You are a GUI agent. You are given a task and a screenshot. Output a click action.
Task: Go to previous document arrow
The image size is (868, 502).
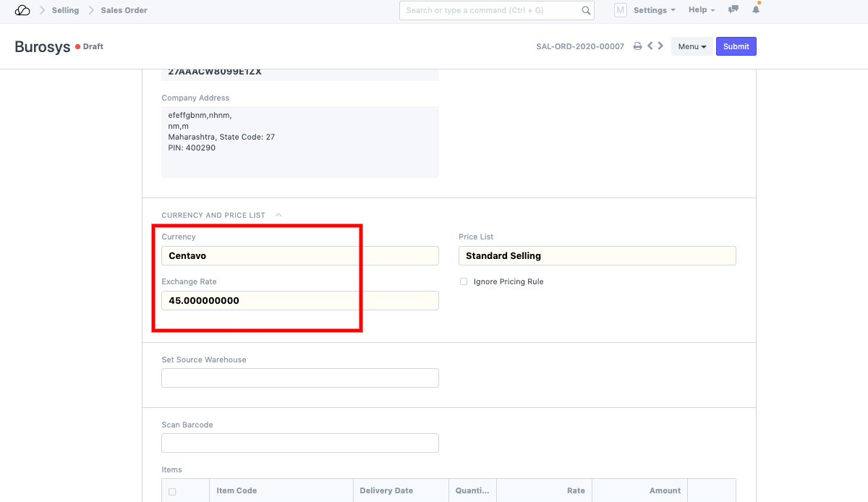650,46
